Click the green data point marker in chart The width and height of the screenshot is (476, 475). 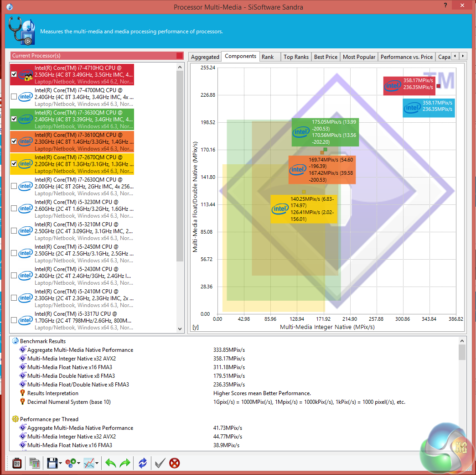(325, 149)
